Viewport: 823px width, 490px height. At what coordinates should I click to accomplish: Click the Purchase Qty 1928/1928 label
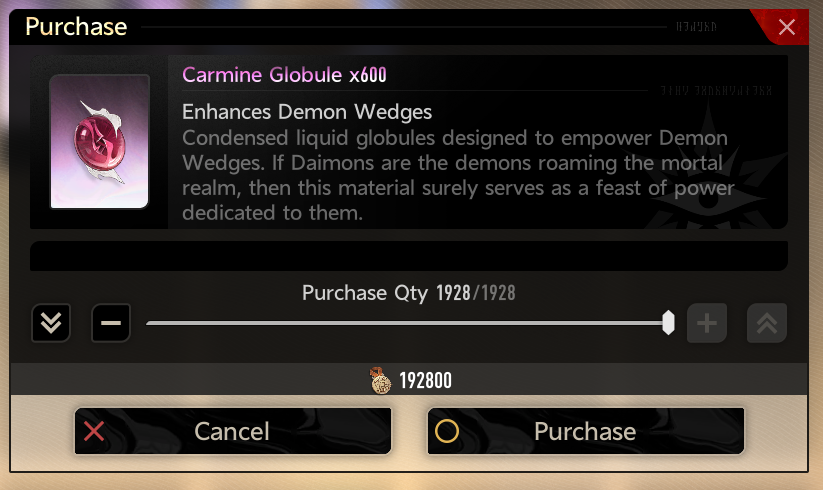pos(408,293)
